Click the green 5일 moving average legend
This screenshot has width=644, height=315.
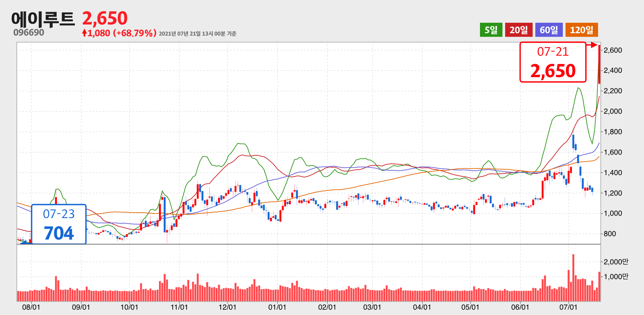(491, 30)
